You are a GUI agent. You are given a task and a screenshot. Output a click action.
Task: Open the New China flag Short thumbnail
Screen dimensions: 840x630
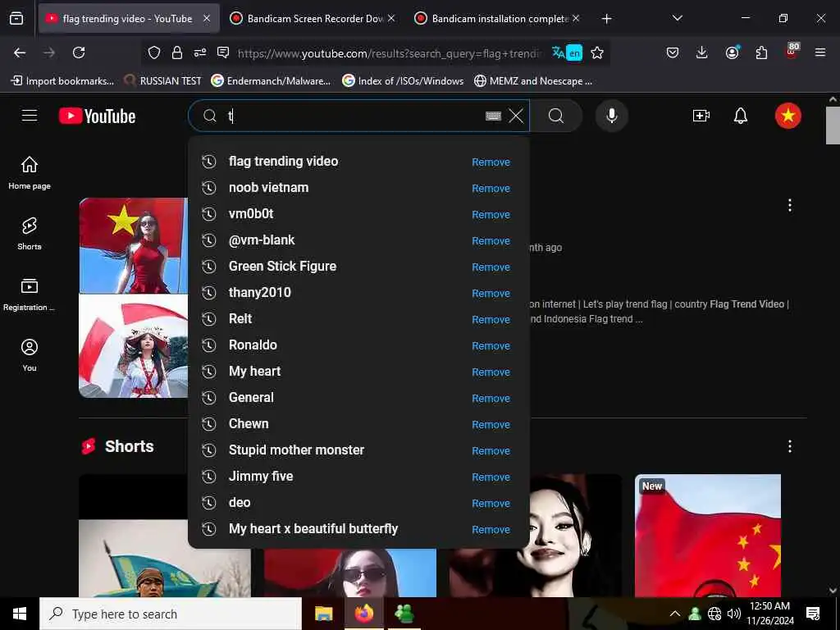pyautogui.click(x=708, y=536)
